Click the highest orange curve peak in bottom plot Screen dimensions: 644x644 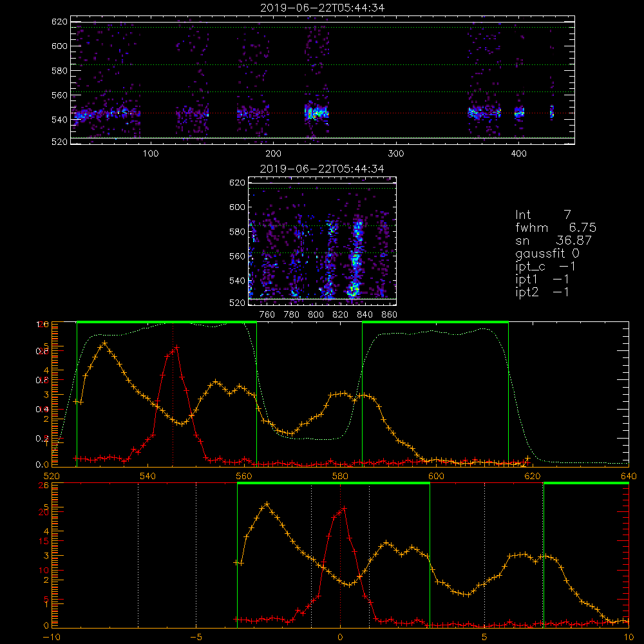coord(267,504)
